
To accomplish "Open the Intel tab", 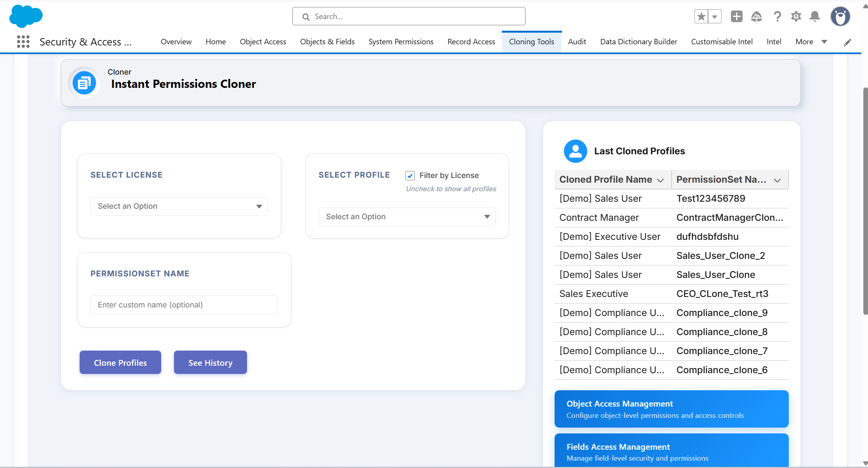I will [x=774, y=42].
